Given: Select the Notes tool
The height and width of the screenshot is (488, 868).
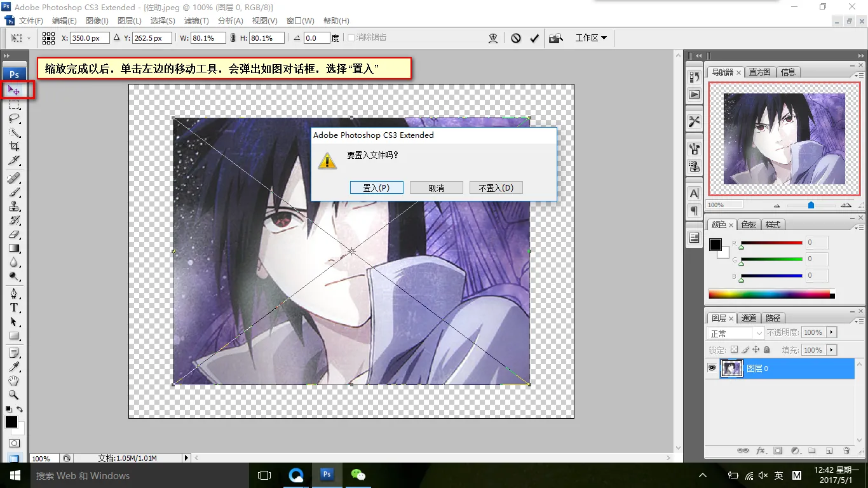Looking at the screenshot, I should (x=14, y=353).
